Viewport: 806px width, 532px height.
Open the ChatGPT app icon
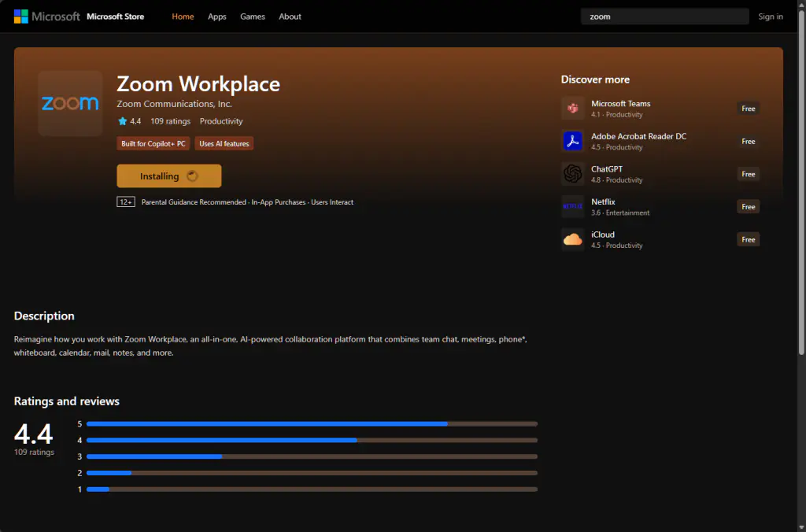pyautogui.click(x=572, y=174)
